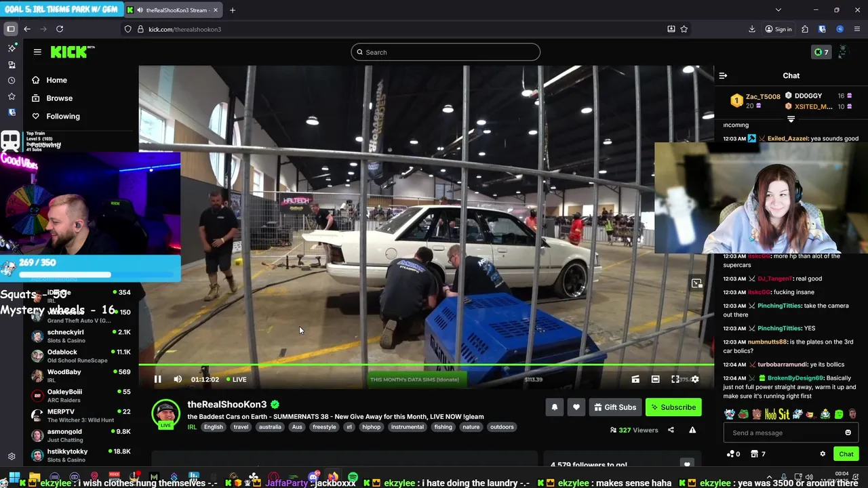Open the clip creation icon in player
Screen dimensions: 868x488
tap(635, 380)
